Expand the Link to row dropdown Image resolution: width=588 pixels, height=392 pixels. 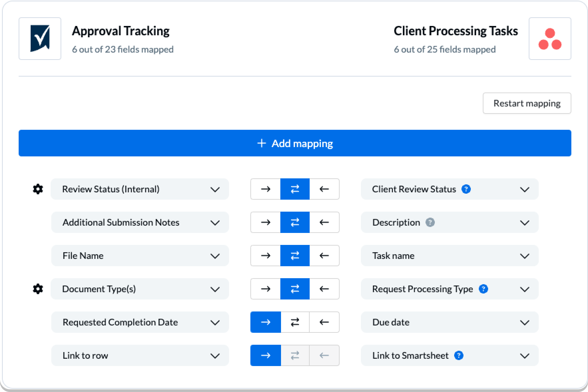coord(140,355)
